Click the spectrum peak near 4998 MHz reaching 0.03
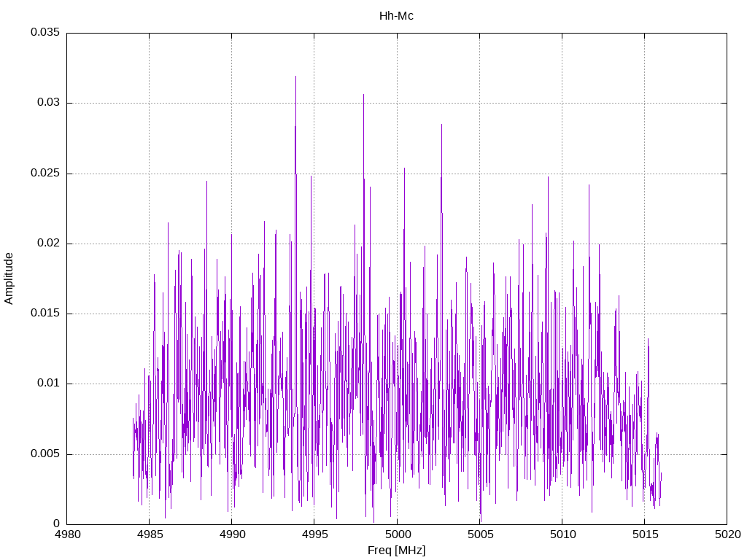 point(363,96)
